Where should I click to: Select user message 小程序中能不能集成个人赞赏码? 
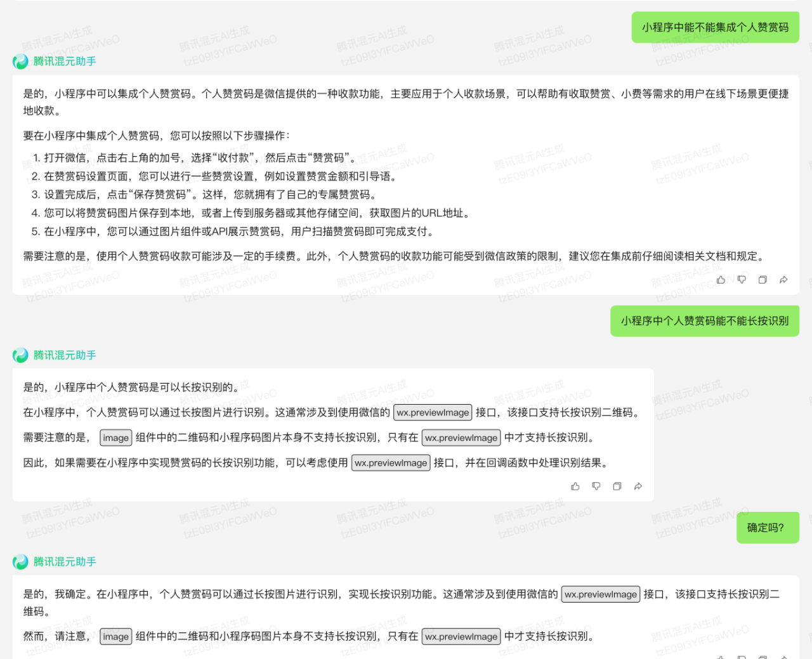[x=715, y=27]
